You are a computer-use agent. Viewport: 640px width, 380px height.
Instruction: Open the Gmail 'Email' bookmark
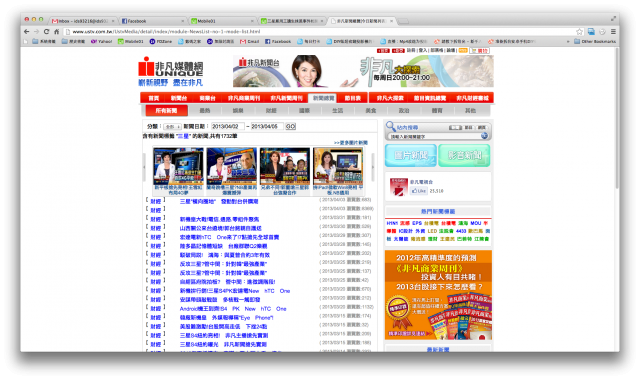pos(250,41)
